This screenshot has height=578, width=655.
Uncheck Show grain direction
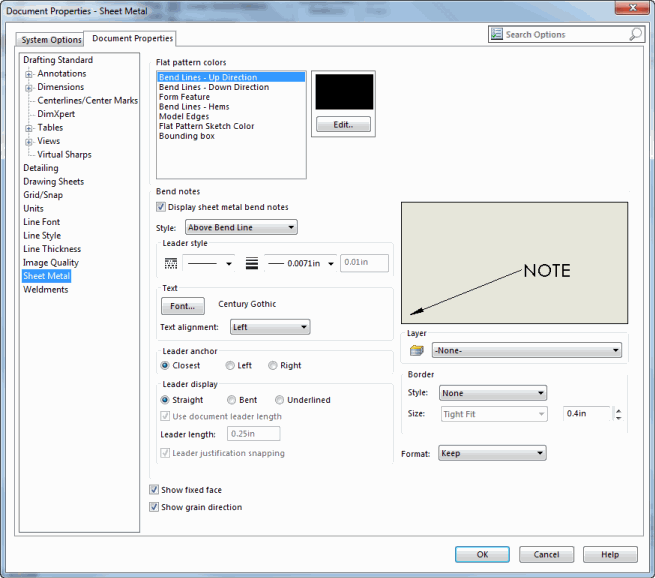point(154,507)
